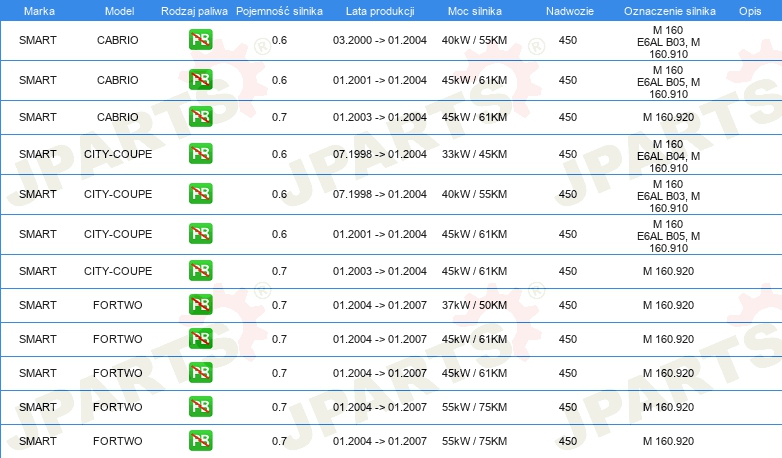Click CITY-COUPE in the 33kW/45KM row
Image resolution: width=782 pixels, height=458 pixels.
118,154
